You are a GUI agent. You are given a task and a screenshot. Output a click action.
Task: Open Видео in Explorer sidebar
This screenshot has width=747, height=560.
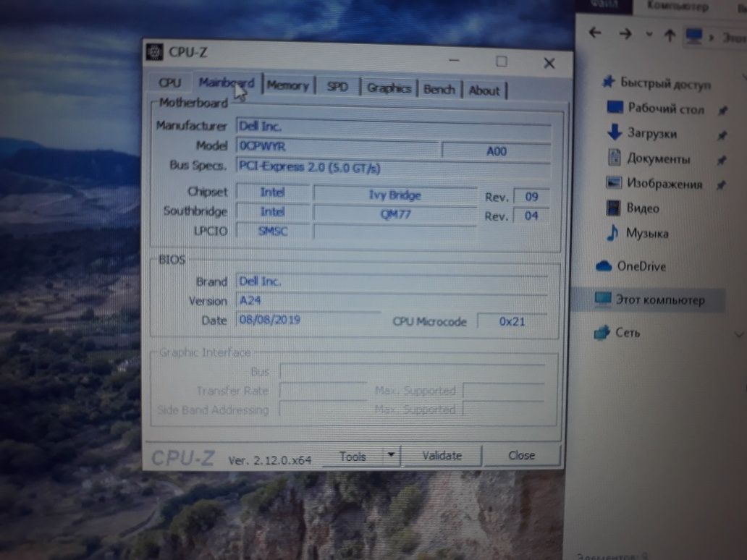pos(643,208)
